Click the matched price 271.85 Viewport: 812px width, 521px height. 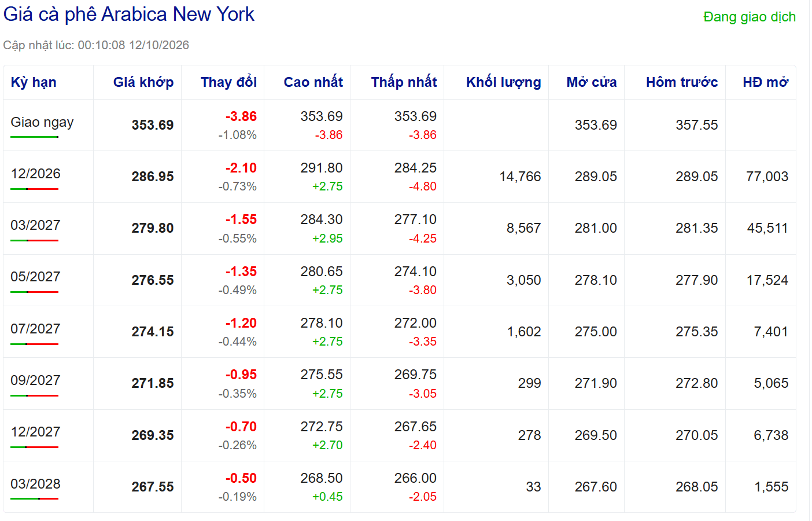pos(153,383)
